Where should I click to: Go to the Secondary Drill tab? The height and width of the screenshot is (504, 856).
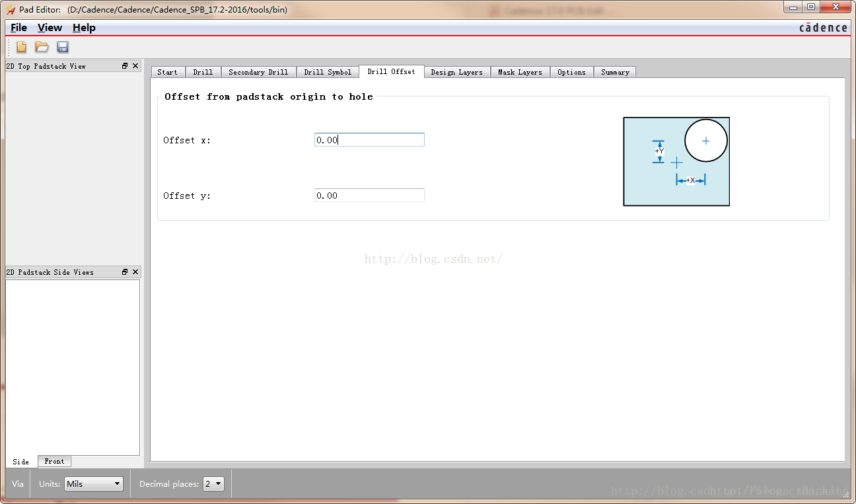258,72
